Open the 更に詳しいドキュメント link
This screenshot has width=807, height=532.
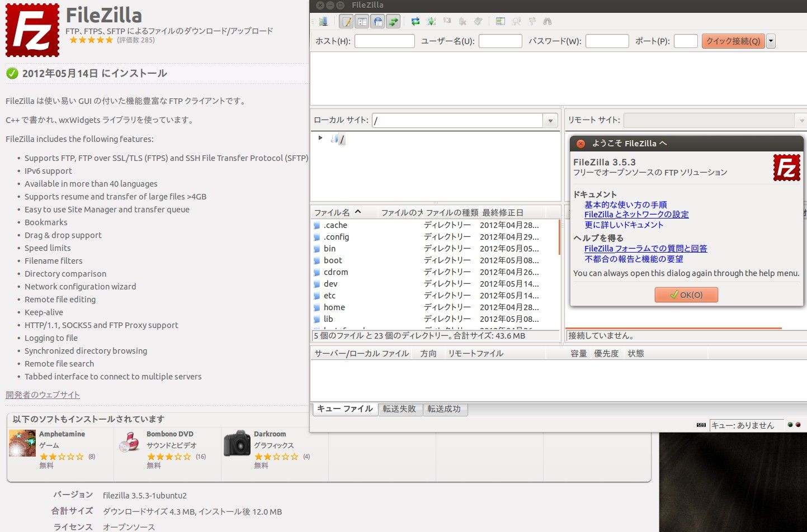click(x=624, y=225)
